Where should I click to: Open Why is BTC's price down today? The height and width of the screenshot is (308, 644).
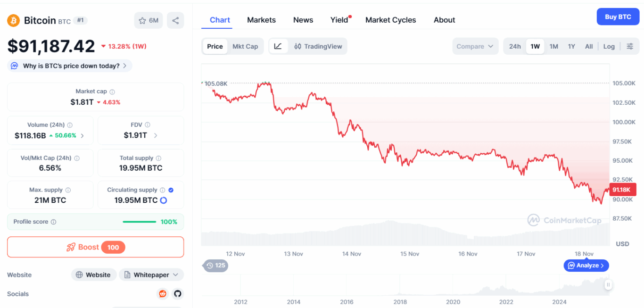pos(70,66)
